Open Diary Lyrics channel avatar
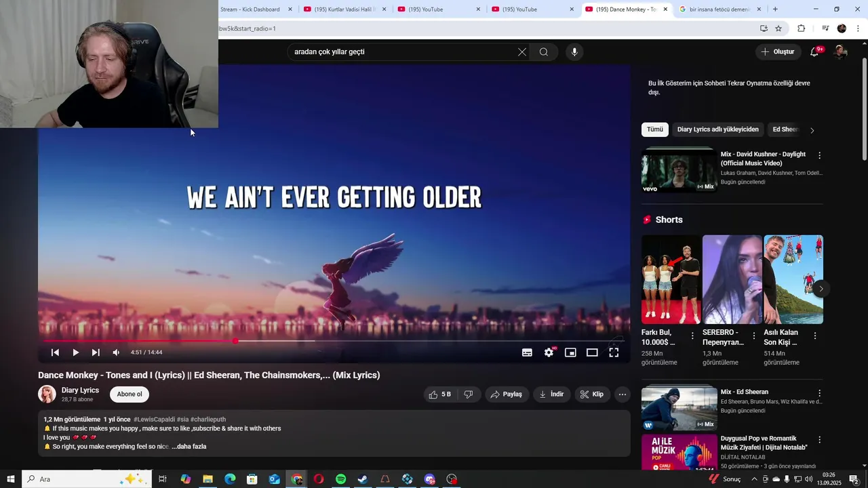Viewport: 868px width, 488px height. pyautogui.click(x=47, y=394)
